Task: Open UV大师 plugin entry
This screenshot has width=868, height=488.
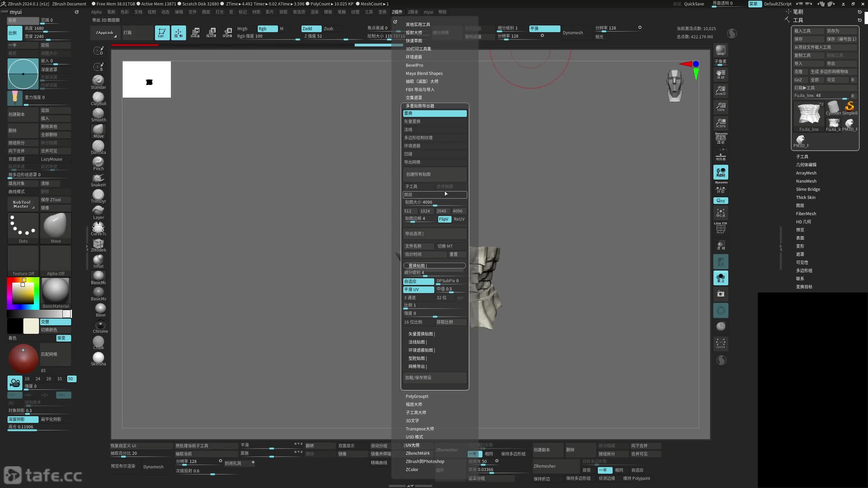Action: [x=413, y=445]
